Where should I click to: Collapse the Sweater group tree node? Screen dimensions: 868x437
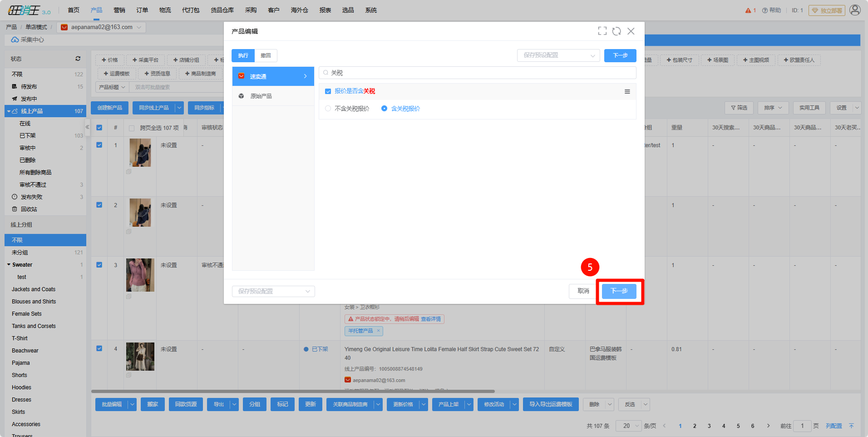point(9,264)
